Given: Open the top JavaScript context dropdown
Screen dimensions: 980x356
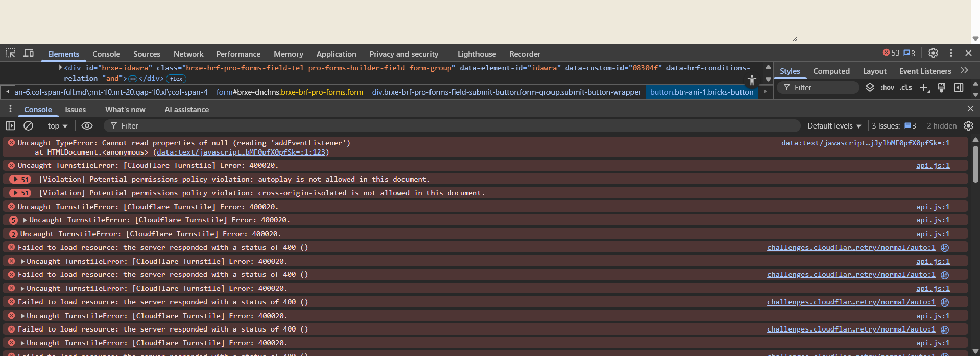Looking at the screenshot, I should (57, 126).
